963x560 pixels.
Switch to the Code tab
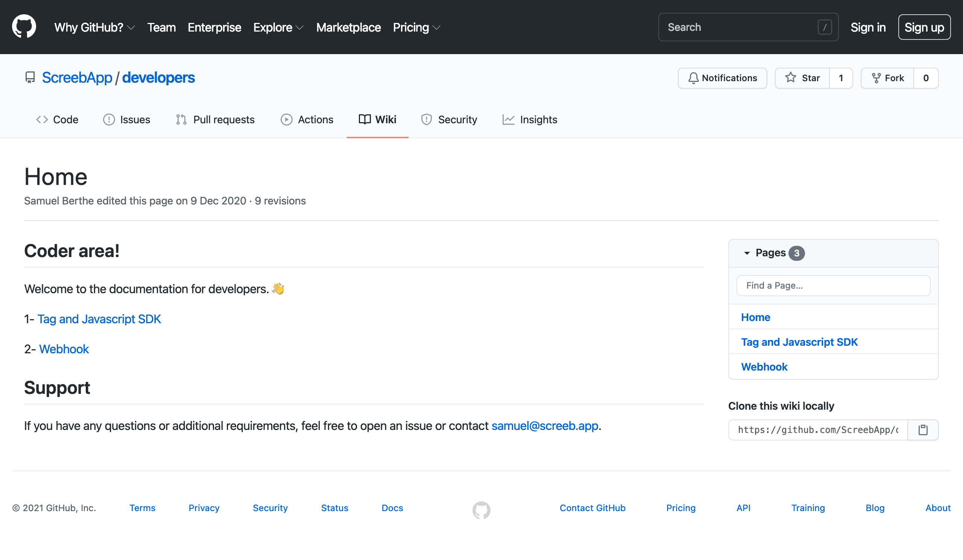57,120
